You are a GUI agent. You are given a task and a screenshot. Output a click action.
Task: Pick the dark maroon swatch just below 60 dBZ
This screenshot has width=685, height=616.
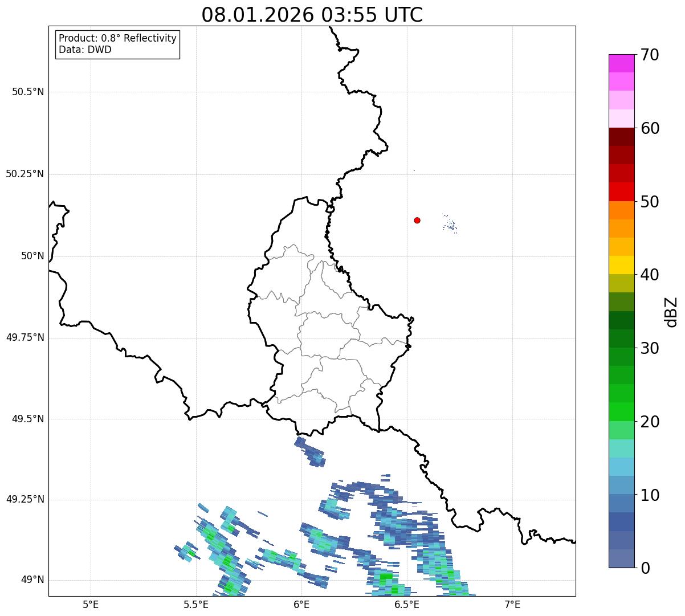coord(621,137)
